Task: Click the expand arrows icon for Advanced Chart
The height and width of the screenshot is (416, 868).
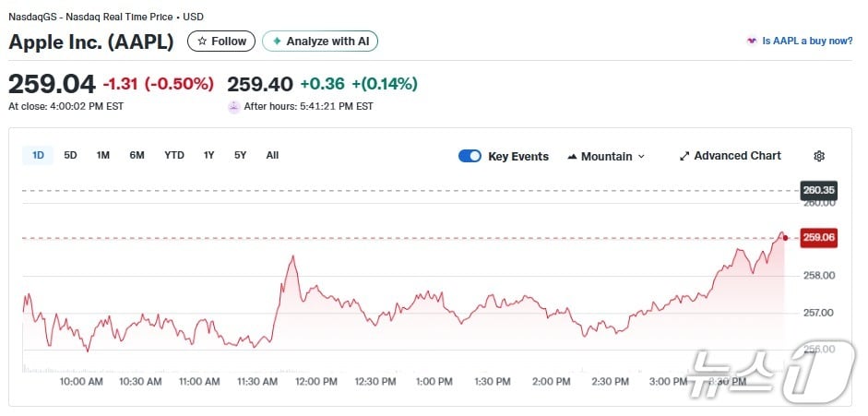Action: click(x=684, y=156)
